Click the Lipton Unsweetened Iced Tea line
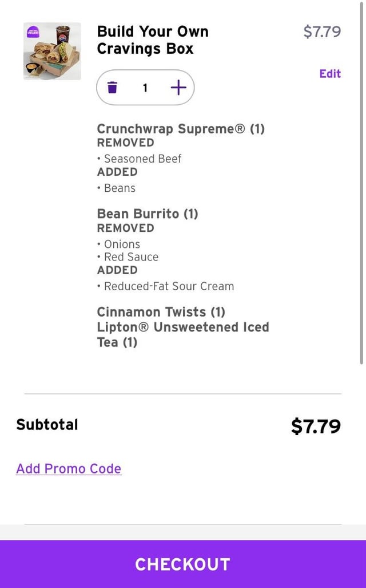 click(182, 334)
